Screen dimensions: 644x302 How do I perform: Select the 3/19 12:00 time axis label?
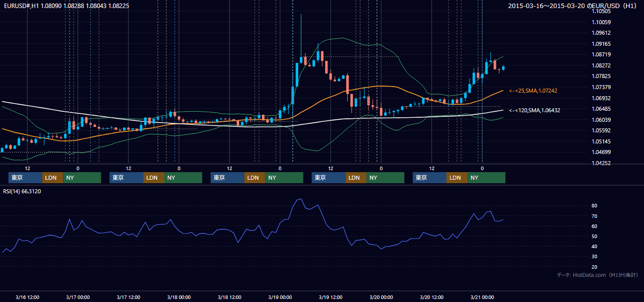[331, 297]
